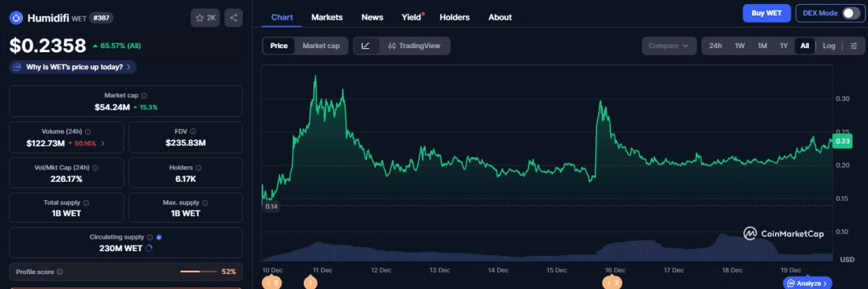Viewport: 868px width, 289px height.
Task: Click the 52% profile score value
Action: coord(229,272)
